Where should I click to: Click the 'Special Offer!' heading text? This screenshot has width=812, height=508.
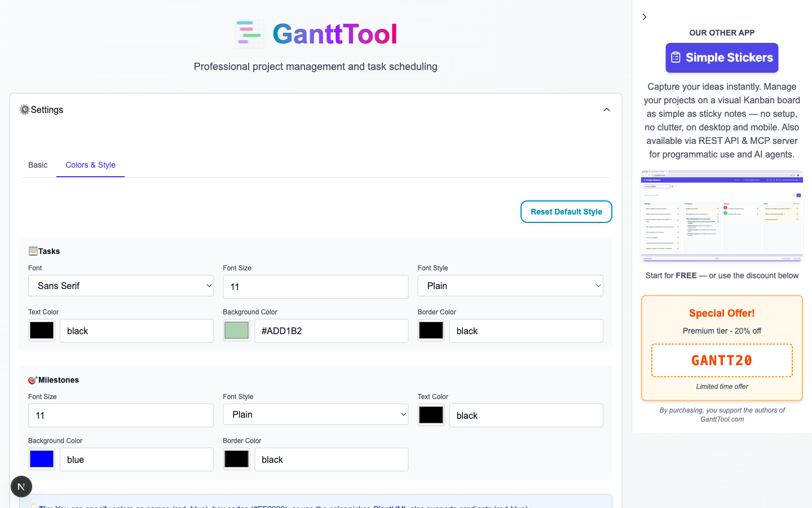click(722, 313)
